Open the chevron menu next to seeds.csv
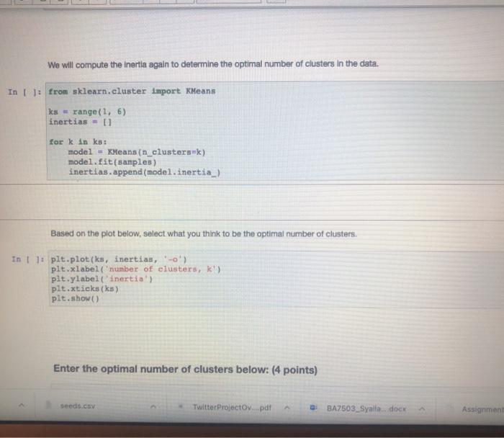504x438 pixels. (x=153, y=406)
